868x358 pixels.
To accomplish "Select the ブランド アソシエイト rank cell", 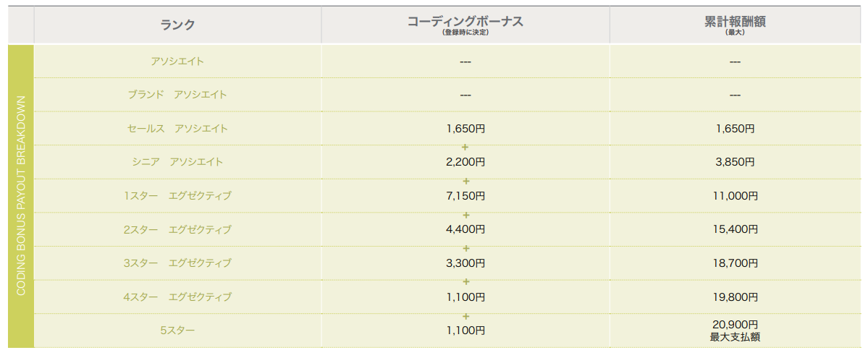I will click(x=177, y=95).
